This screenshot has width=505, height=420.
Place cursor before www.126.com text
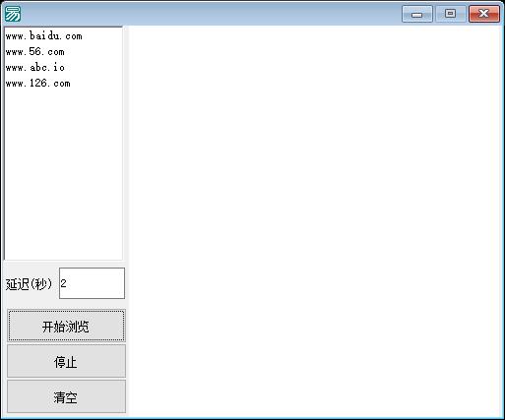[x=5, y=83]
